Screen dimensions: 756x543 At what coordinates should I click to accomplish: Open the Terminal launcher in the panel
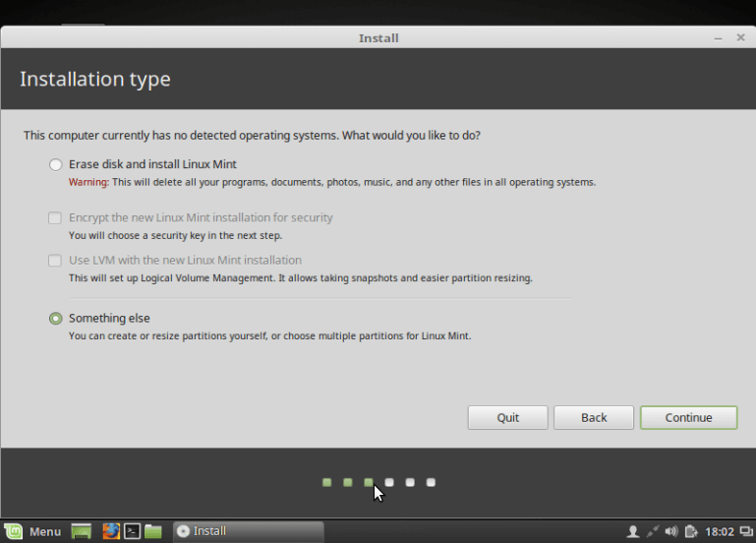(x=132, y=531)
